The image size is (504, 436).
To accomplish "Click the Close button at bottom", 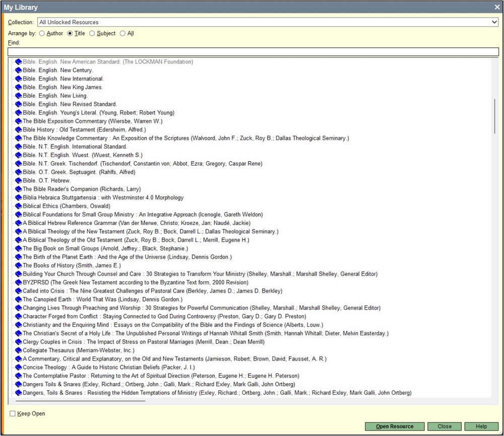I will [445, 426].
